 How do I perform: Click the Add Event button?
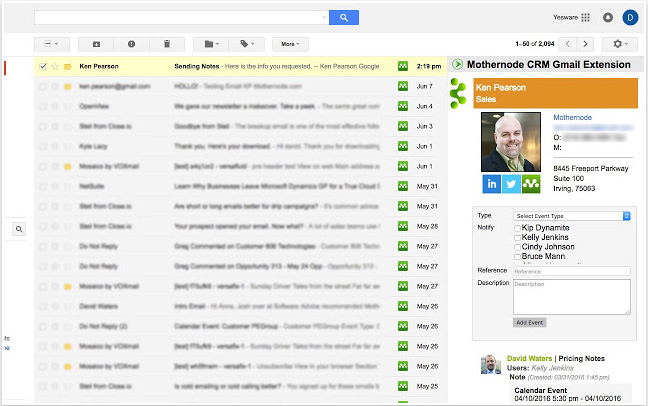click(x=530, y=322)
